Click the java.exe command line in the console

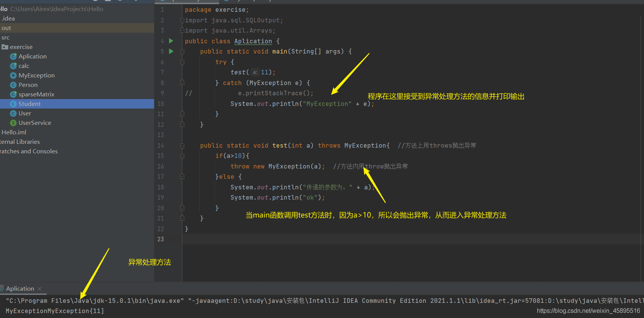pyautogui.click(x=95, y=301)
